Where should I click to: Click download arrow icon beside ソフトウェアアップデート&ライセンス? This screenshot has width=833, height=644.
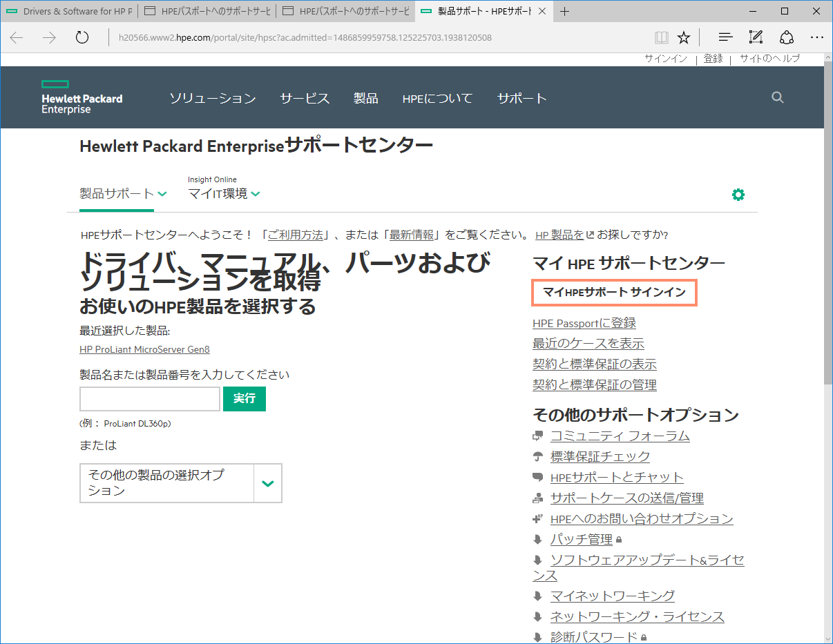point(538,560)
